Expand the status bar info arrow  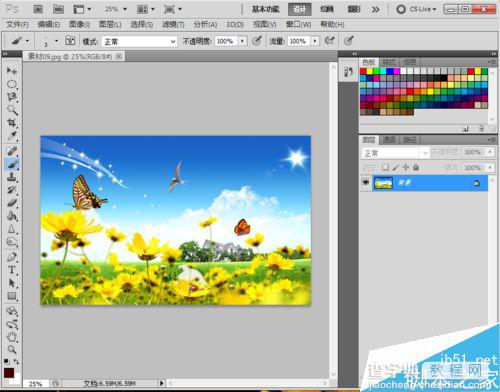click(x=162, y=383)
